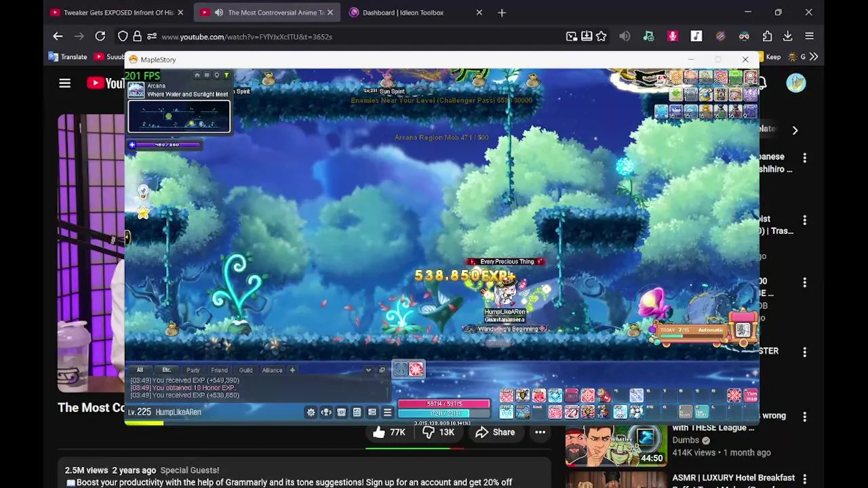Share the video using the Share button
This screenshot has width=868, height=488.
click(x=495, y=432)
